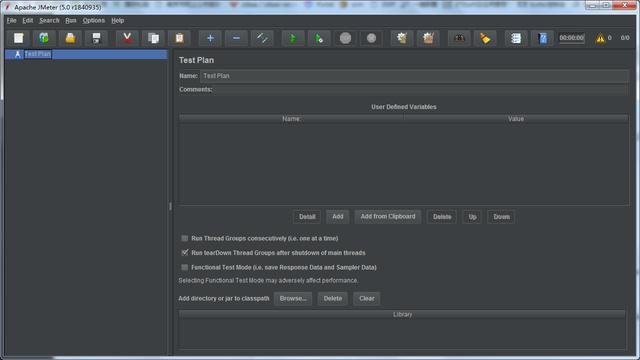The width and height of the screenshot is (640, 360).
Task: Click Delete button next to Browse
Action: point(333,298)
